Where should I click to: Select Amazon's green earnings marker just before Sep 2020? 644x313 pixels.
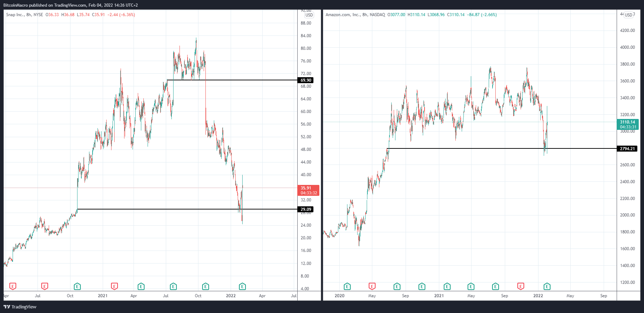tap(397, 286)
